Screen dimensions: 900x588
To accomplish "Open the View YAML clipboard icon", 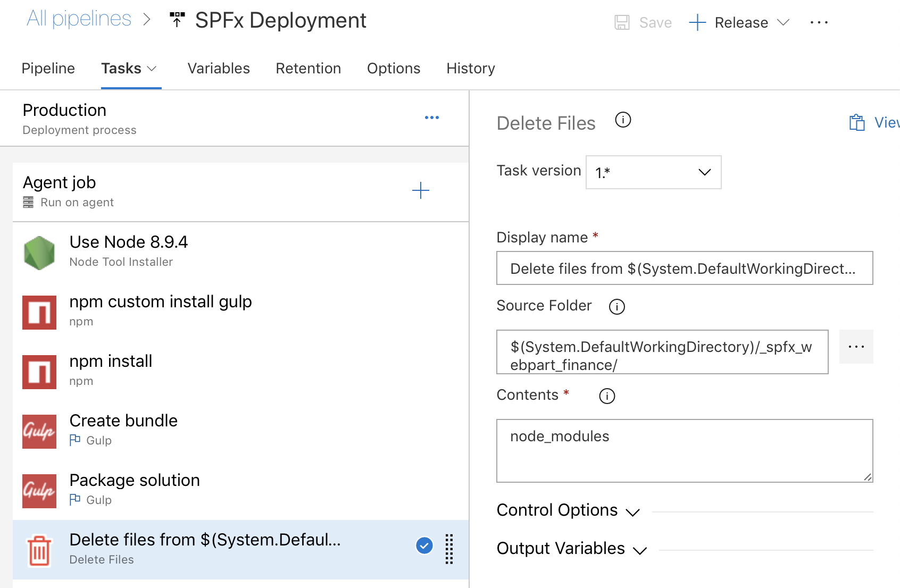I will 857,122.
